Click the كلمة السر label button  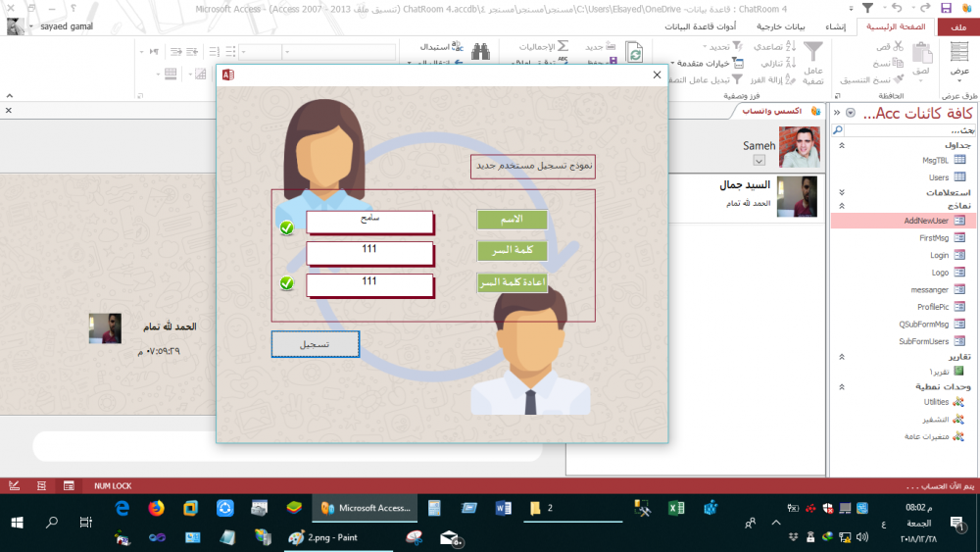(x=512, y=250)
